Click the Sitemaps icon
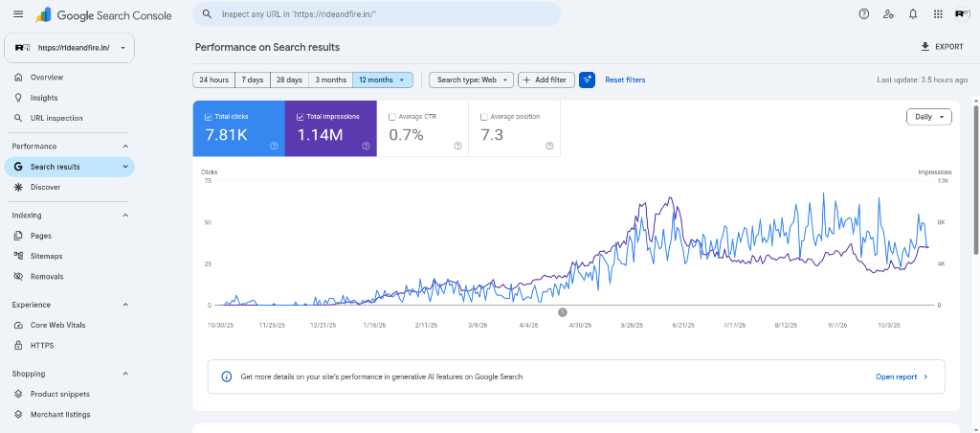The height and width of the screenshot is (433, 980). coord(18,256)
